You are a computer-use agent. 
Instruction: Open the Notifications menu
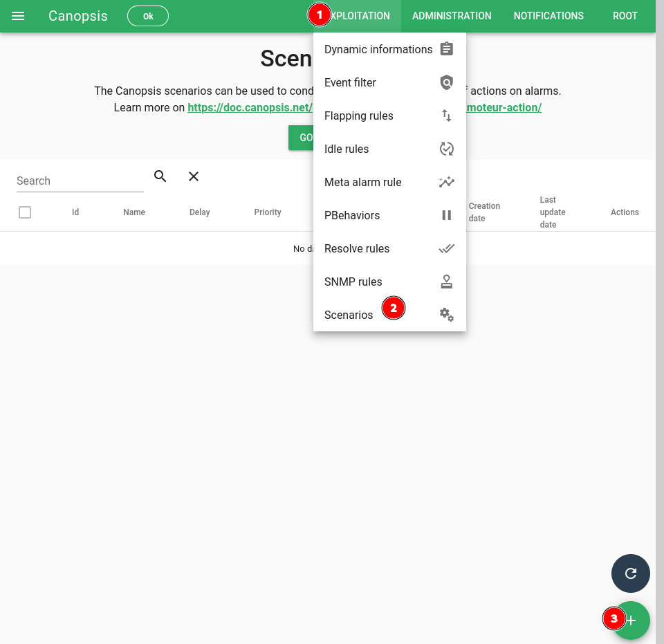coord(548,16)
